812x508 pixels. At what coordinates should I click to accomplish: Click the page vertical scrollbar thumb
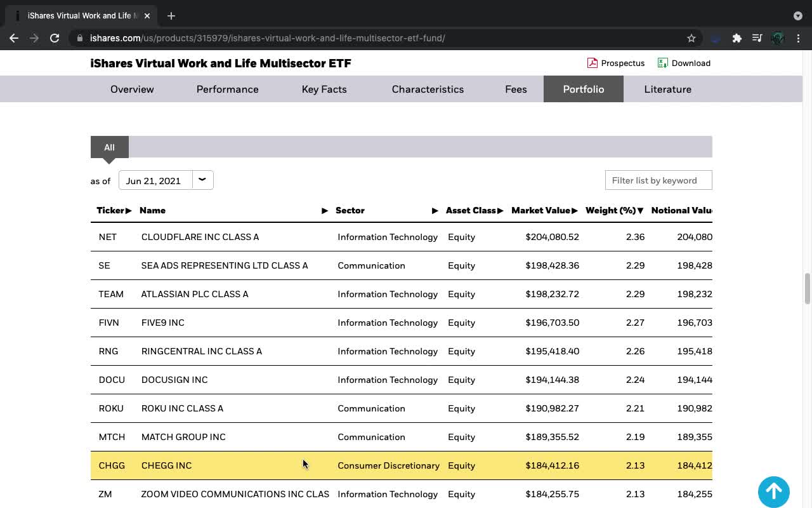pyautogui.click(x=807, y=288)
